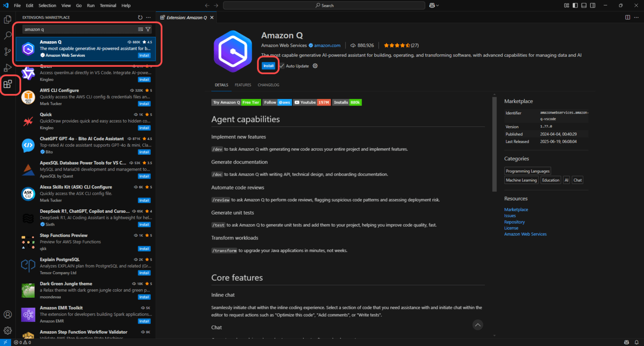Open Views and More Actions in Extensions panel

pos(148,17)
